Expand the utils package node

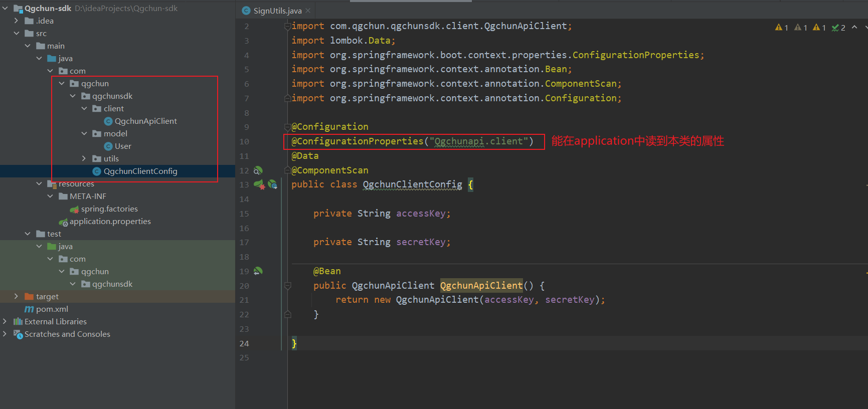click(x=84, y=159)
